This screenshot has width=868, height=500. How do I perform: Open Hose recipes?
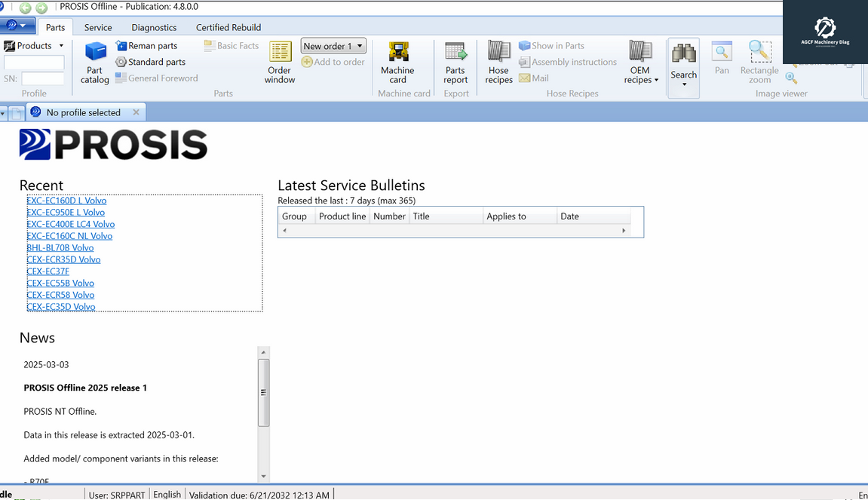pos(498,62)
